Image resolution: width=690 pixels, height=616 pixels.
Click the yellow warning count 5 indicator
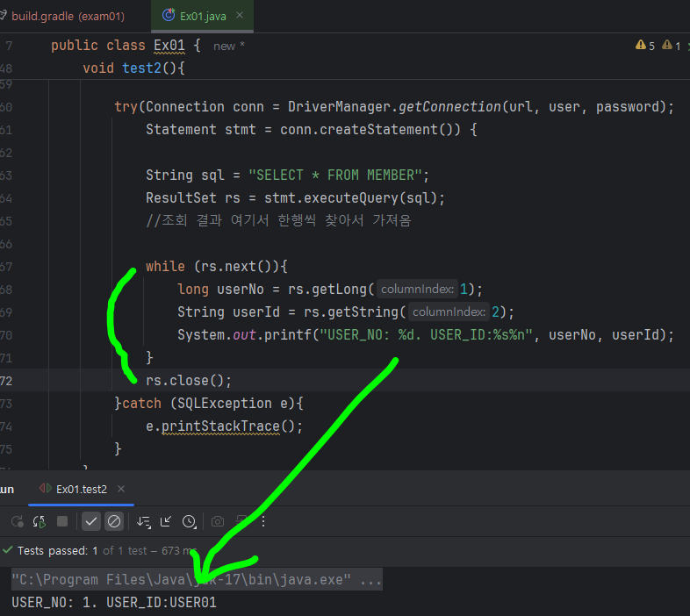(x=645, y=46)
